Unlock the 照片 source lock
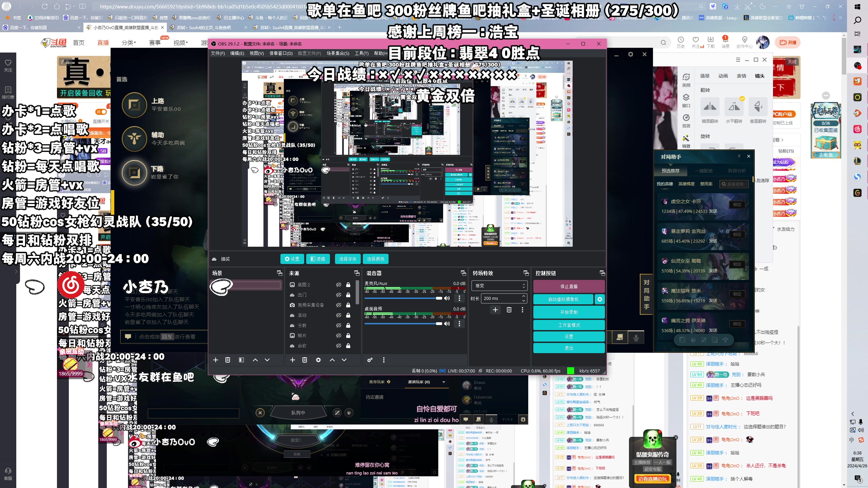 (x=348, y=335)
